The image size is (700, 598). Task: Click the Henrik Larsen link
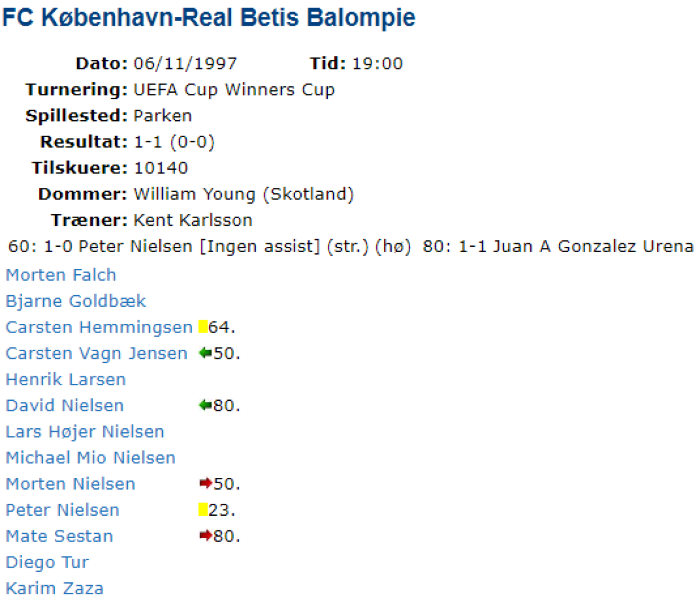point(66,379)
